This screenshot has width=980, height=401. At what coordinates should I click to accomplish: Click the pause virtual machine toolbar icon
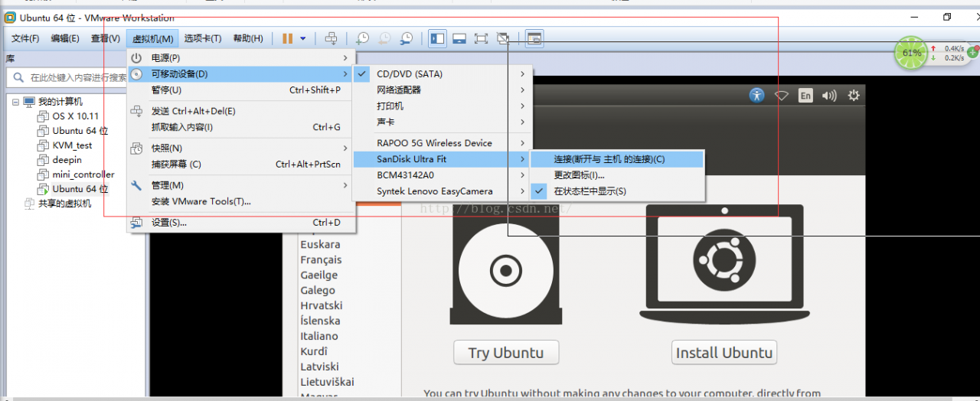[288, 38]
